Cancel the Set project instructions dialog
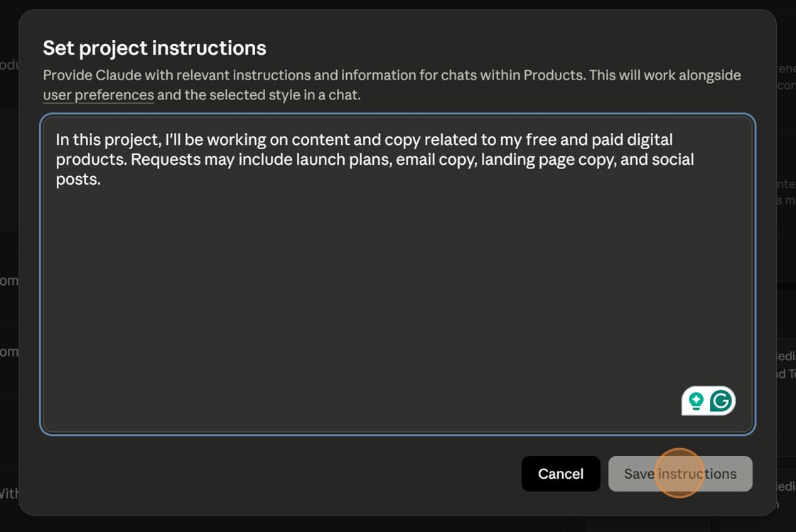This screenshot has width=796, height=532. tap(561, 474)
